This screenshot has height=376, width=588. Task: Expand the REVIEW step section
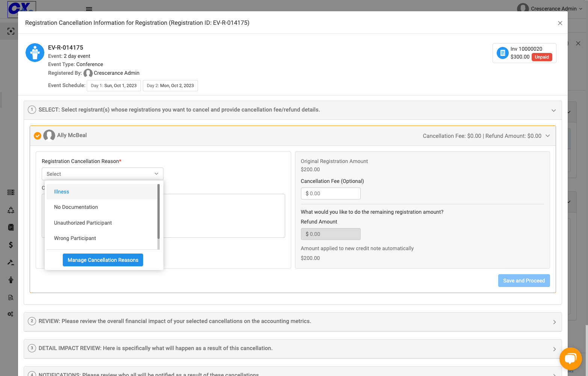(x=554, y=322)
